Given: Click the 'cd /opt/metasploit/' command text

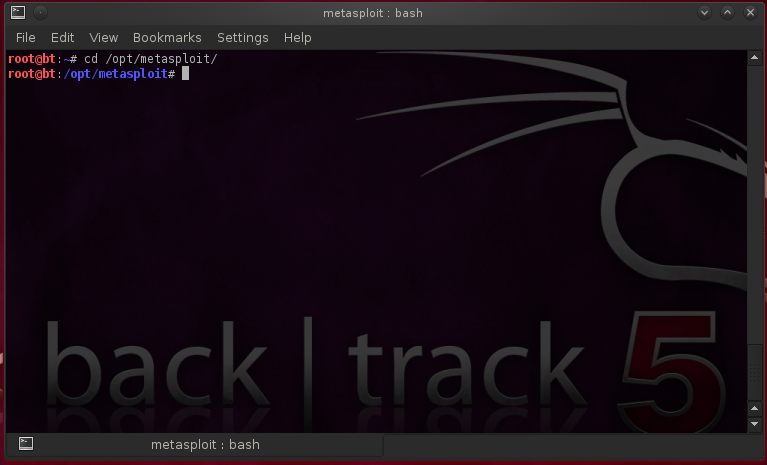Looking at the screenshot, I should 151,59.
